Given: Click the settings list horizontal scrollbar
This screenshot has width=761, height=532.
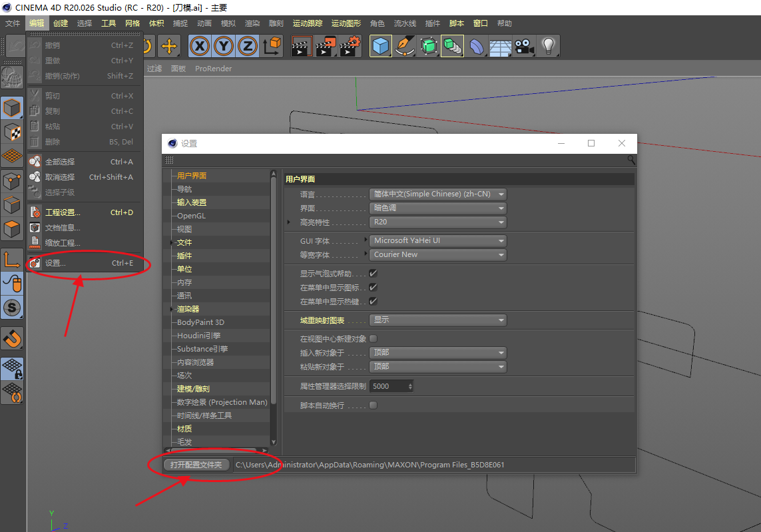Looking at the screenshot, I should (x=214, y=451).
